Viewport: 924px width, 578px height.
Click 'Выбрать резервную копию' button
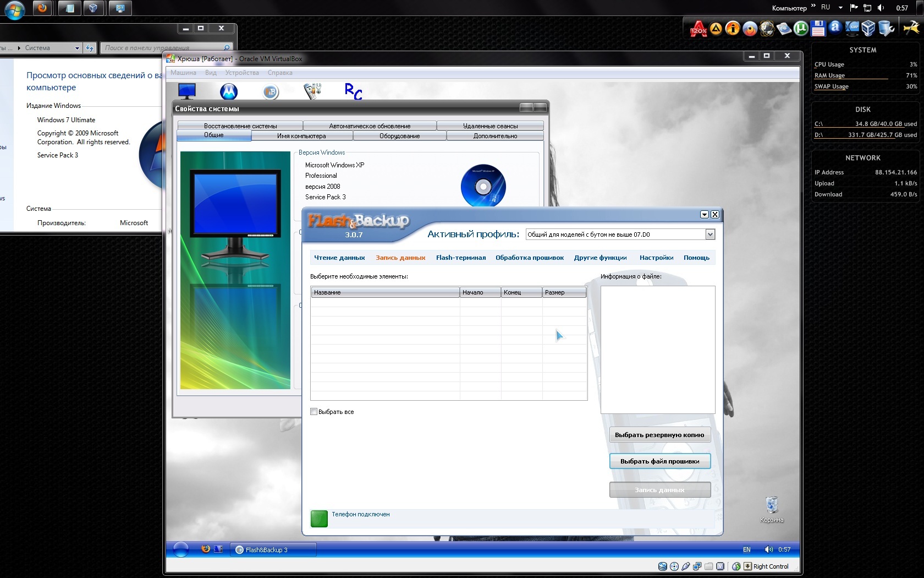659,435
